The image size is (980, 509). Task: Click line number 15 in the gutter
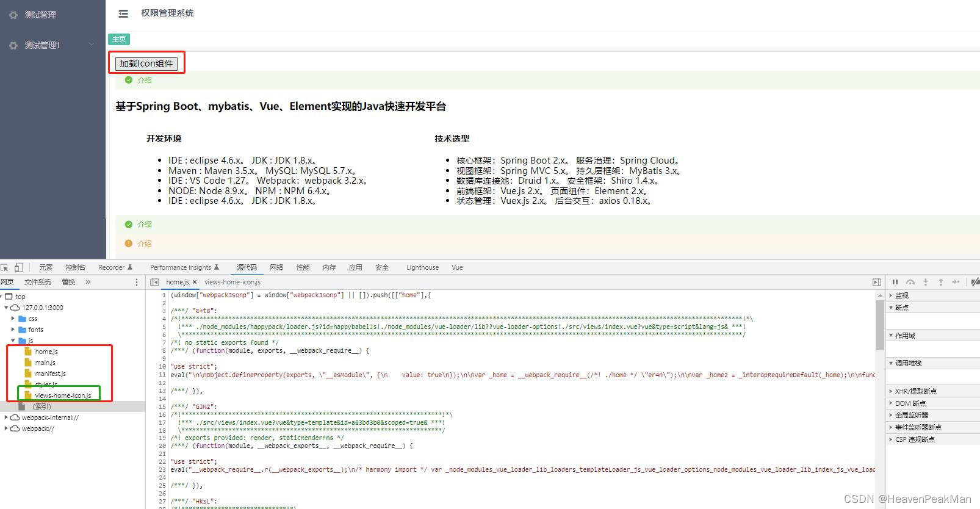162,406
